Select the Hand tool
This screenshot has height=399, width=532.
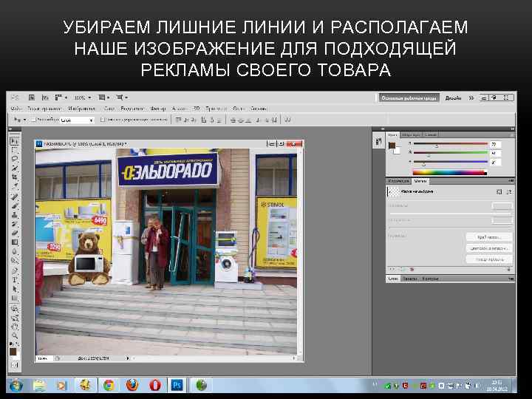point(14,327)
